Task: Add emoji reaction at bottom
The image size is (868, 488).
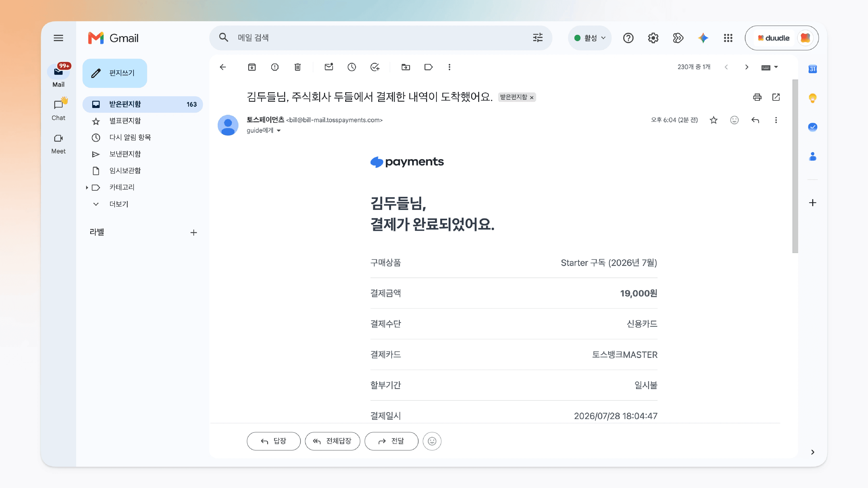Action: [x=432, y=441]
